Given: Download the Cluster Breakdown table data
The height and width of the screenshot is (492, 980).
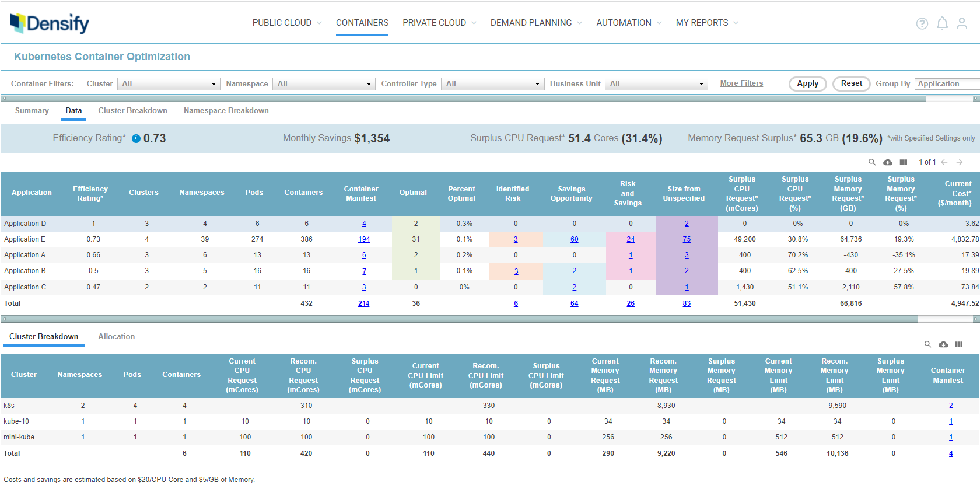Looking at the screenshot, I should pyautogui.click(x=943, y=344).
